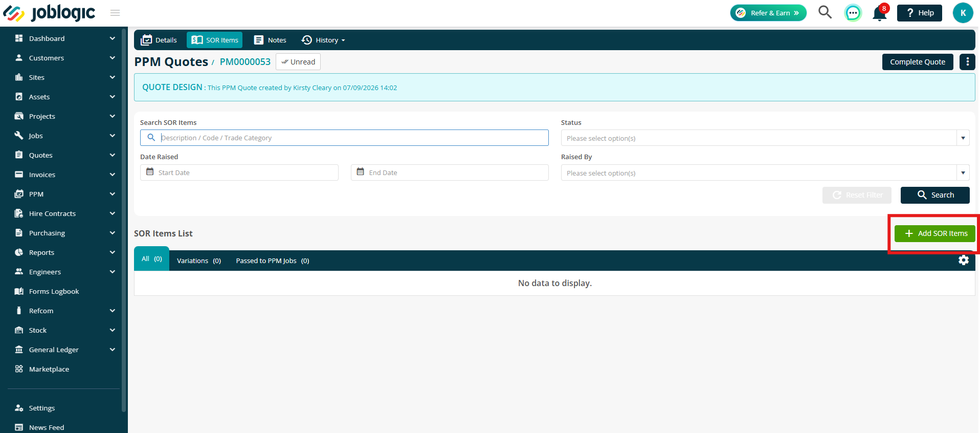980x433 pixels.
Task: Open the chat messages bubble icon
Action: [x=853, y=13]
